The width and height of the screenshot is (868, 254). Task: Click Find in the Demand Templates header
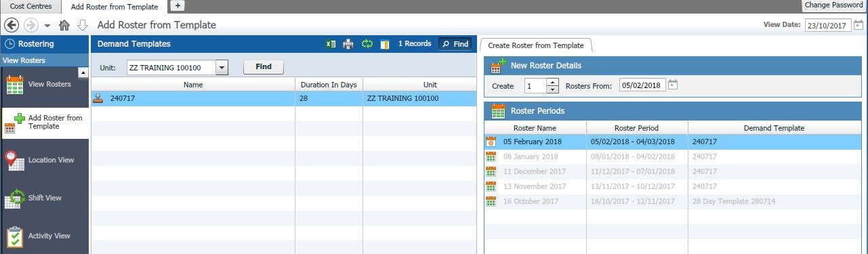pos(455,44)
